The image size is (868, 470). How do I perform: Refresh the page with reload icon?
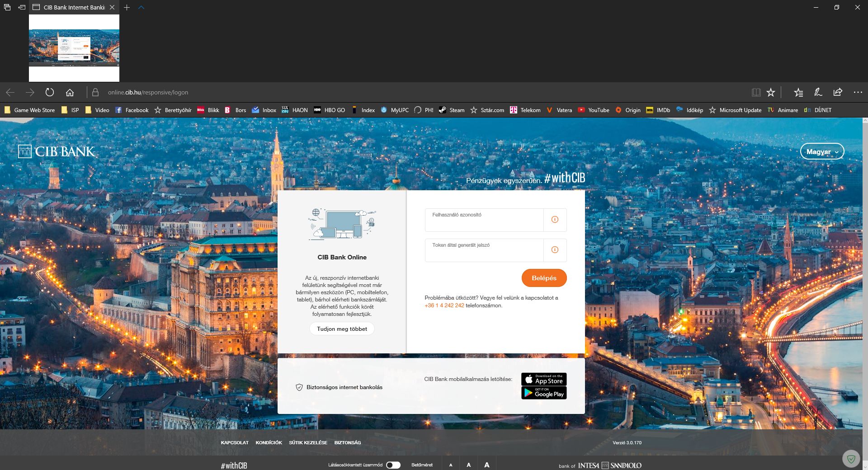click(50, 92)
